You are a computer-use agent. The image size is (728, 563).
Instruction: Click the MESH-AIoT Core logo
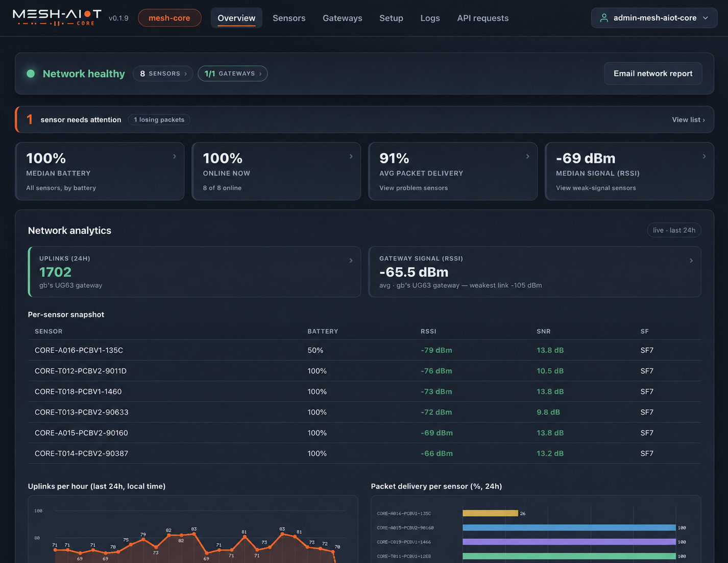coord(57,18)
